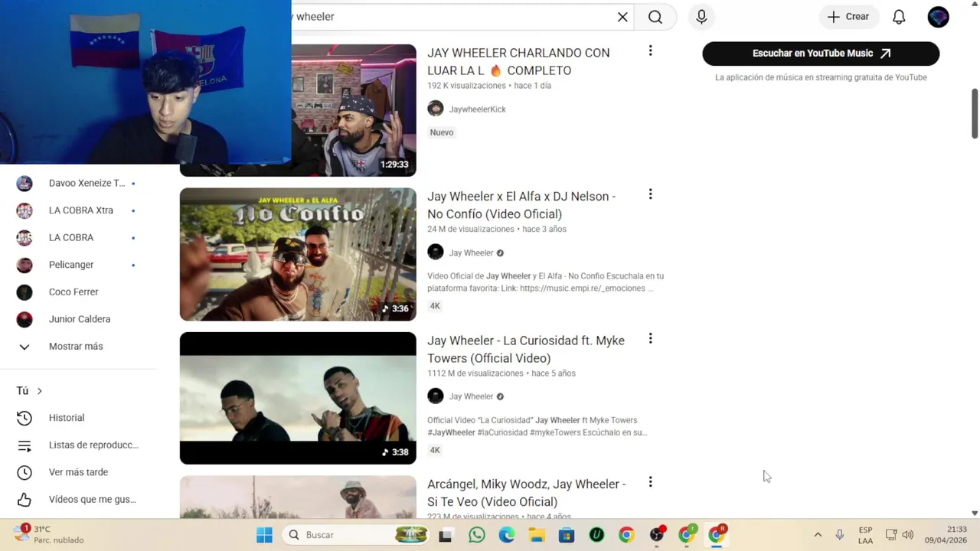The image size is (980, 551).
Task: Open LA COBRA Xtra subscription
Action: (79, 210)
